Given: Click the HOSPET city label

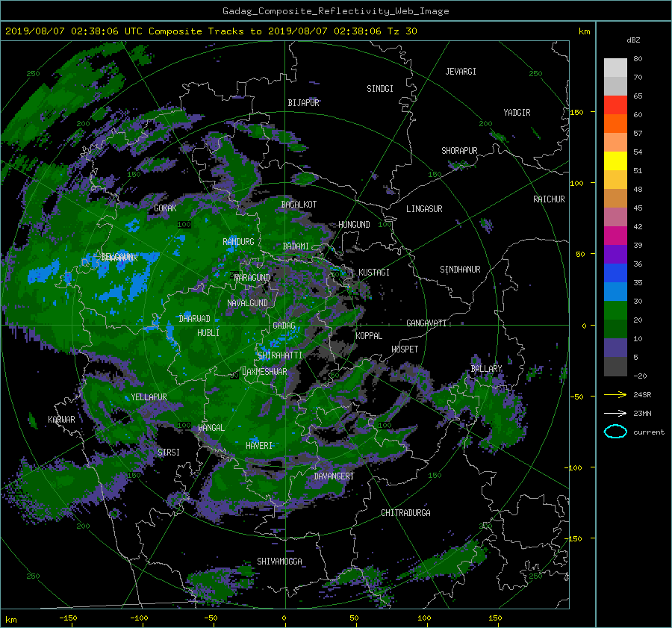Looking at the screenshot, I should tap(405, 349).
